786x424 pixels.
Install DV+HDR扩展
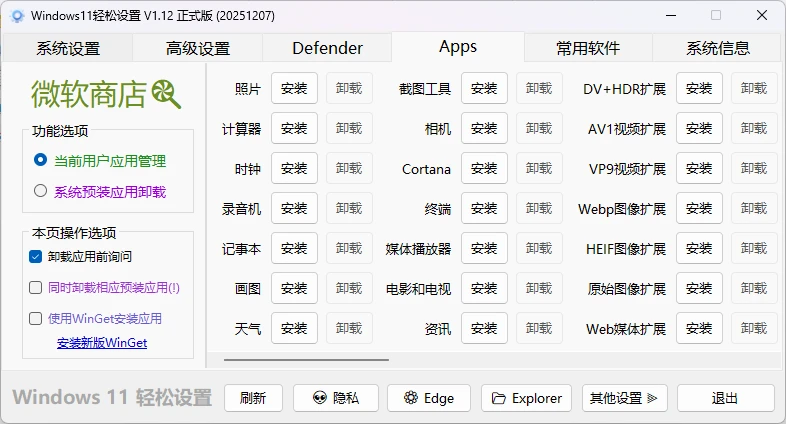click(699, 88)
